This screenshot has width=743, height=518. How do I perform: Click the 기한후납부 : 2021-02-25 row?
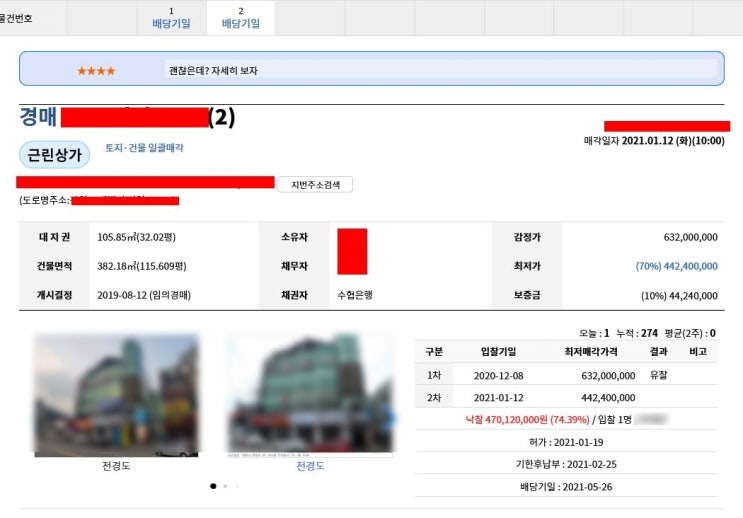[x=566, y=464]
